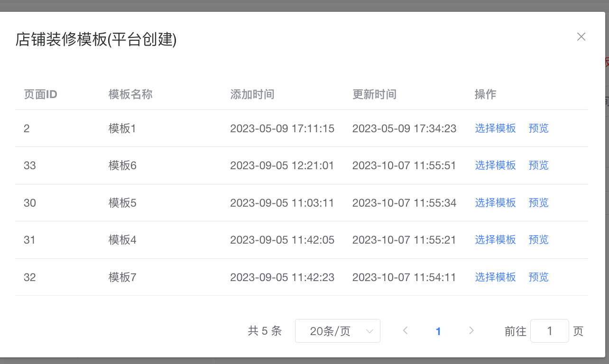Choose 选择模板 in 模板5 row
The width and height of the screenshot is (609, 364).
[495, 203]
